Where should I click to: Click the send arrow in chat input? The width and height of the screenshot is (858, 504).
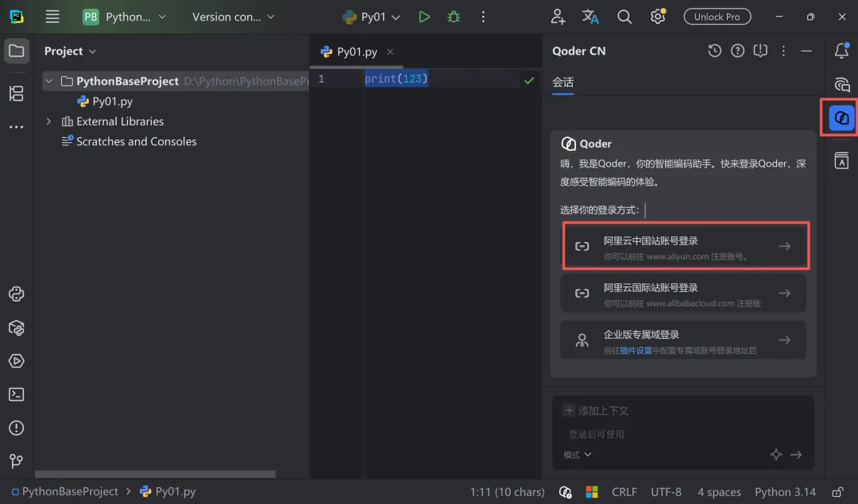coord(796,454)
